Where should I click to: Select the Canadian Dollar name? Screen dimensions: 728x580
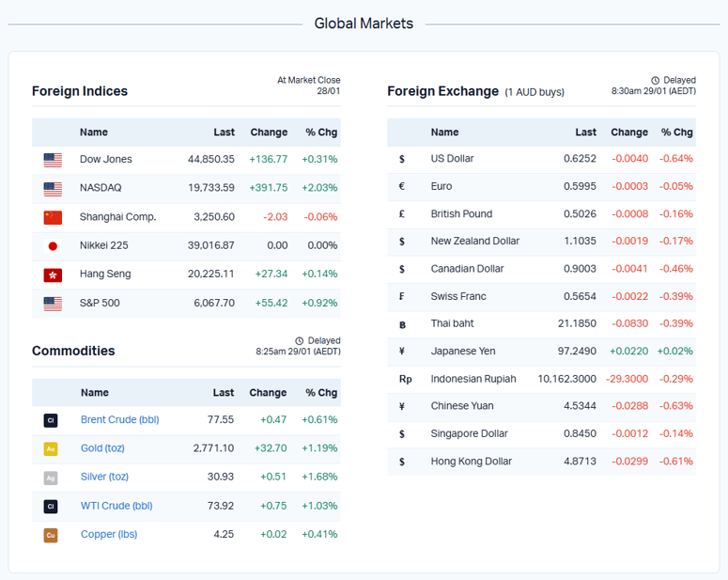pyautogui.click(x=467, y=269)
